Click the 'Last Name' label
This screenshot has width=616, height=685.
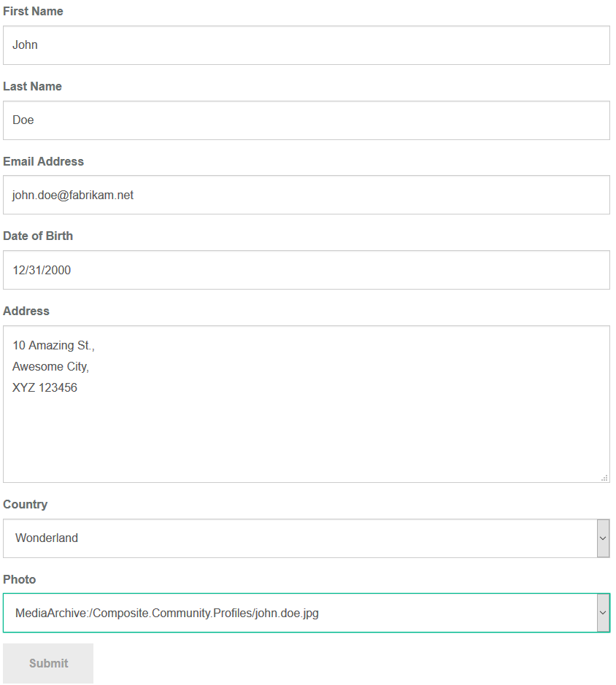32,87
